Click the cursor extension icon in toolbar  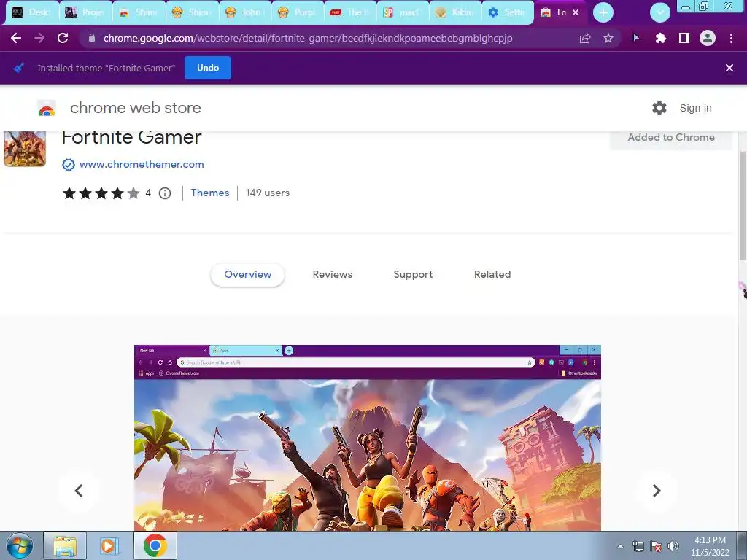pyautogui.click(x=636, y=38)
